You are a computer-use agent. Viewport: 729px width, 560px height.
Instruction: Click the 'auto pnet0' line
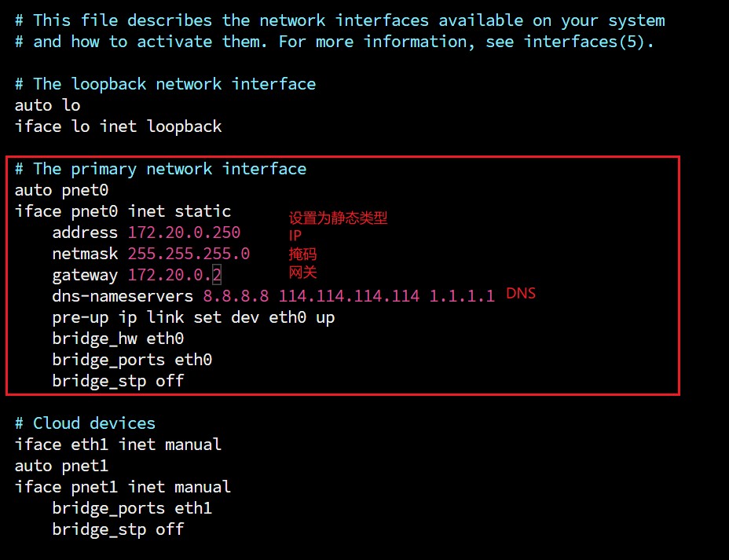[61, 190]
